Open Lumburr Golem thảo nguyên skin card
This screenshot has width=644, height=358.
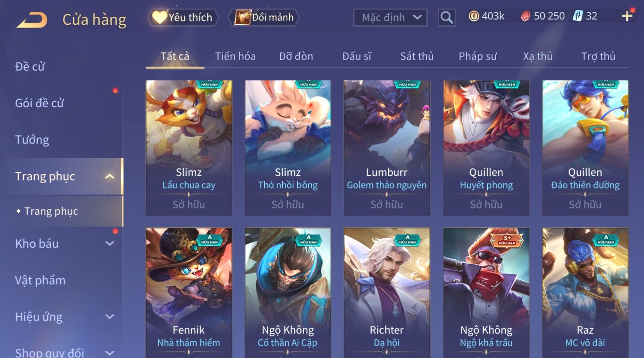tap(387, 148)
